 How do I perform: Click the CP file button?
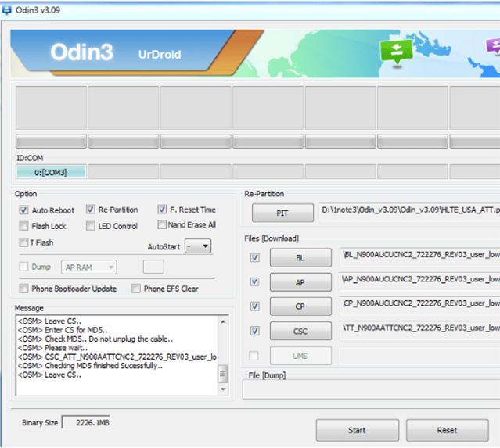[x=300, y=306]
